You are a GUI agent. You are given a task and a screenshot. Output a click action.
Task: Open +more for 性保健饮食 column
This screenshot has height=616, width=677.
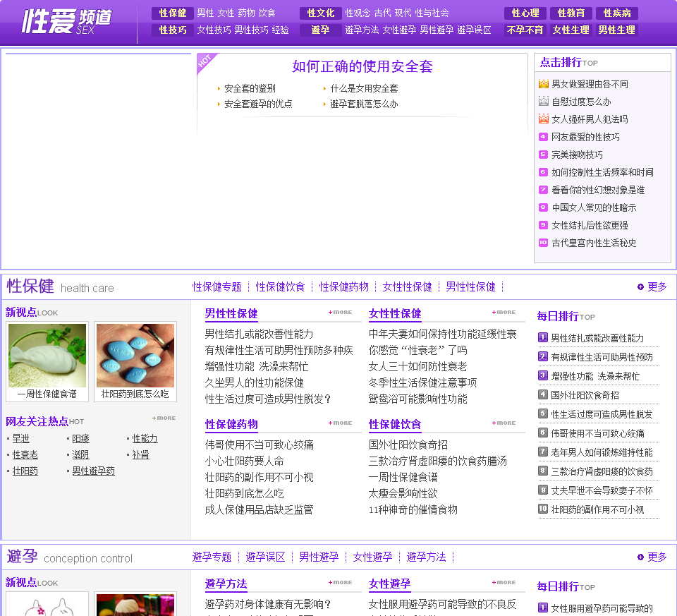(x=504, y=423)
